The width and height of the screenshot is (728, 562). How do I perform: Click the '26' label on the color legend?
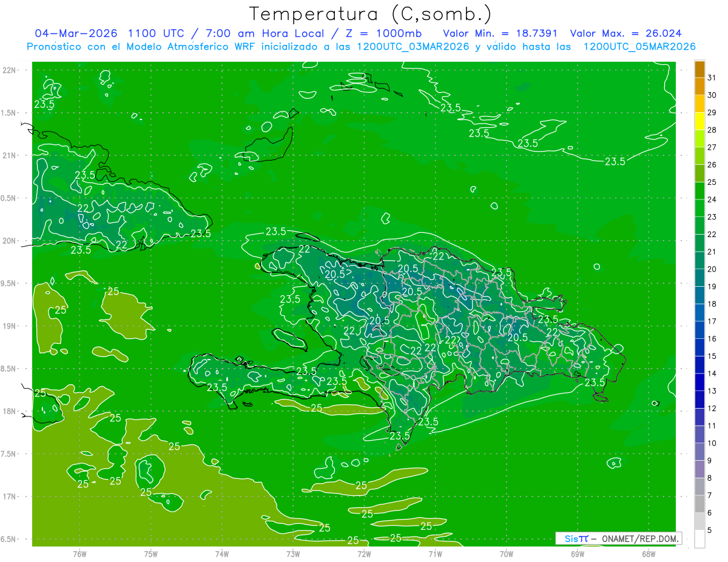[x=712, y=165]
